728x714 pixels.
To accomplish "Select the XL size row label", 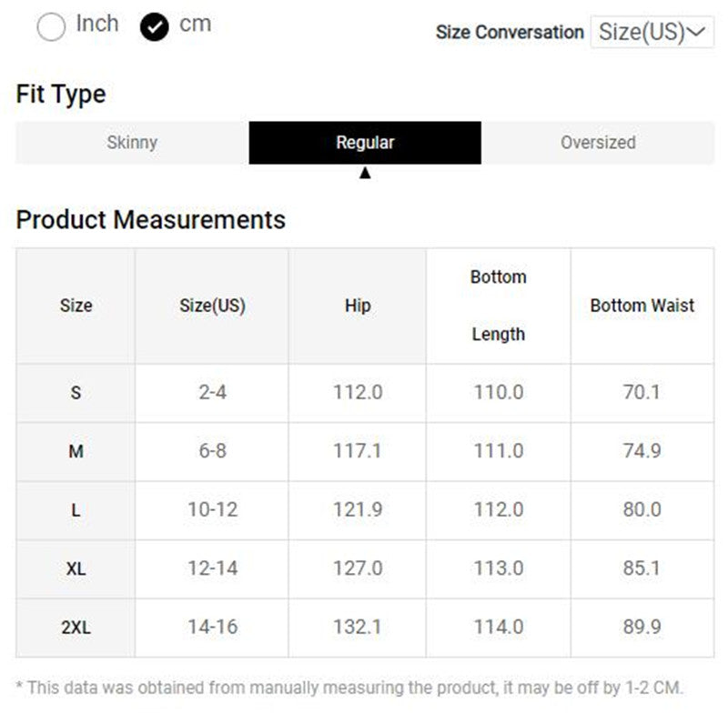I will [76, 568].
